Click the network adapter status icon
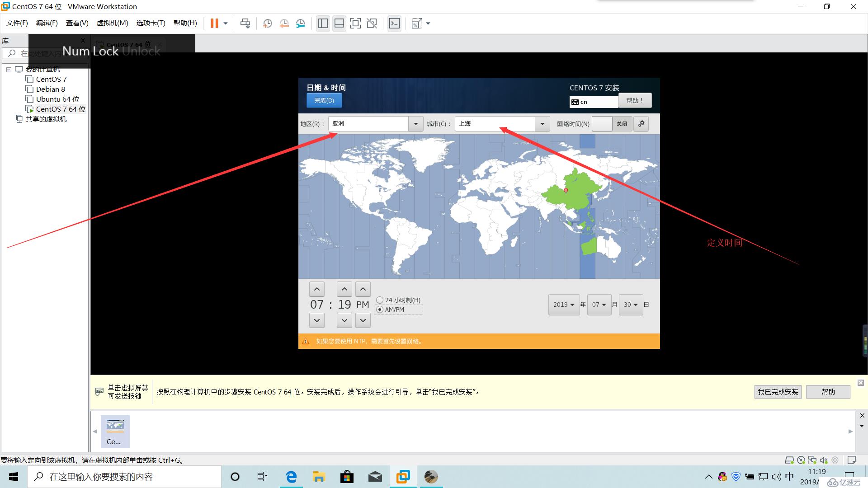 (x=812, y=460)
